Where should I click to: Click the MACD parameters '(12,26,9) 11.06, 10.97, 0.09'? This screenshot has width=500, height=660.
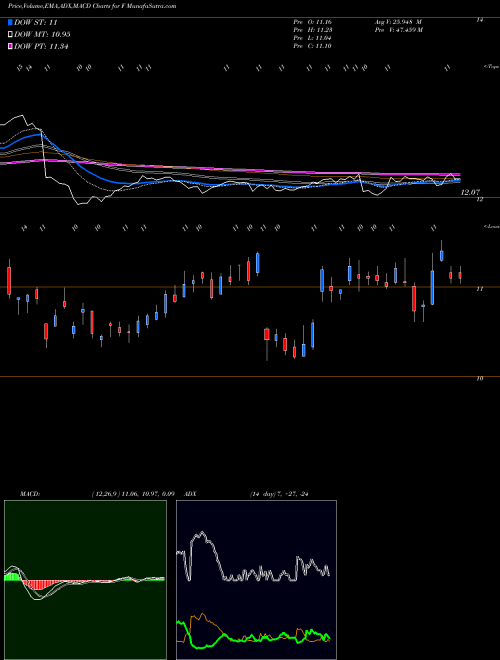point(133,494)
